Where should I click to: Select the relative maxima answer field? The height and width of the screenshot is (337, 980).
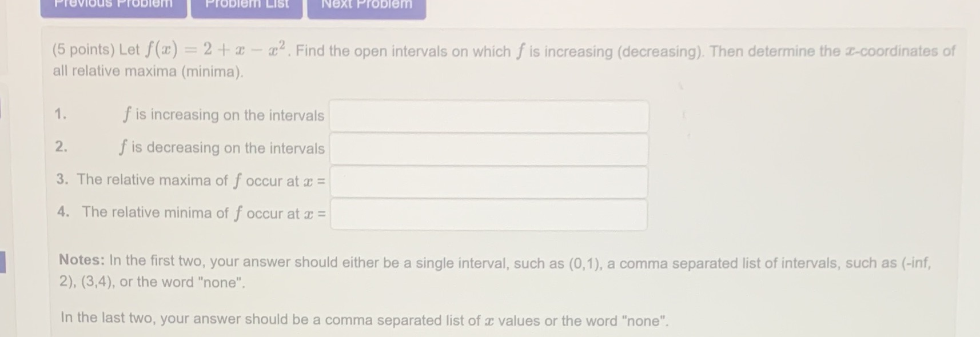click(490, 182)
